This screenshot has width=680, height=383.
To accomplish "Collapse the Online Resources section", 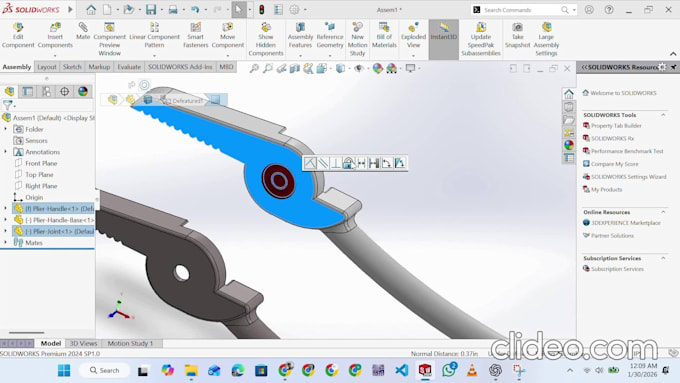I will (x=663, y=212).
